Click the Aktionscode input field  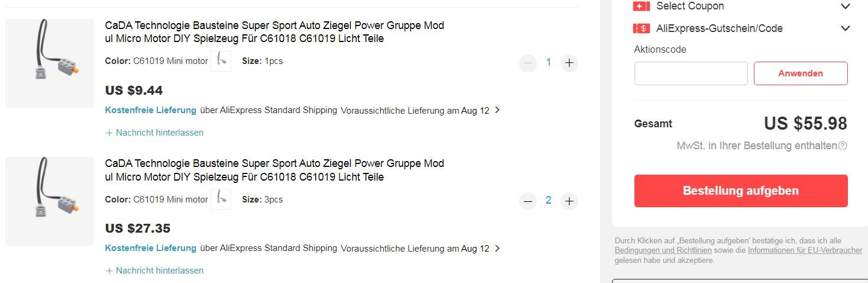[x=691, y=73]
